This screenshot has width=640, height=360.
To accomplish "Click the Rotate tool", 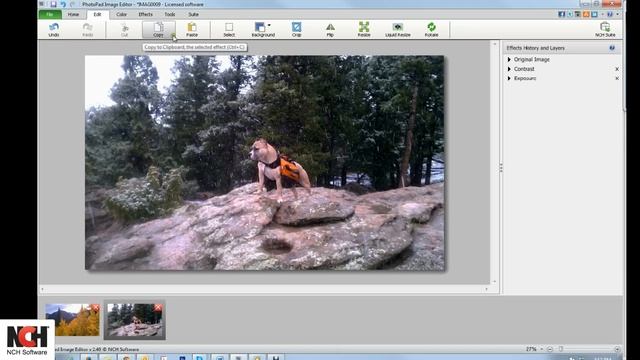I will coord(431,29).
